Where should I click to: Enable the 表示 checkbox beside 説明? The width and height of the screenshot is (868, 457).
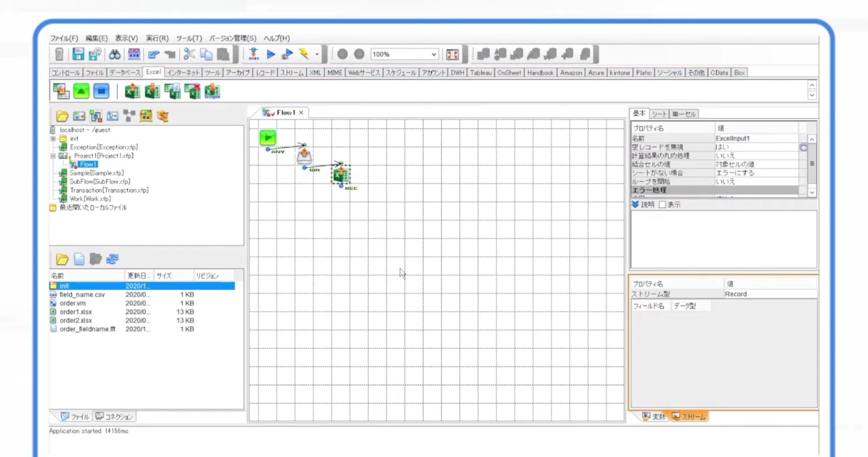[x=663, y=204]
